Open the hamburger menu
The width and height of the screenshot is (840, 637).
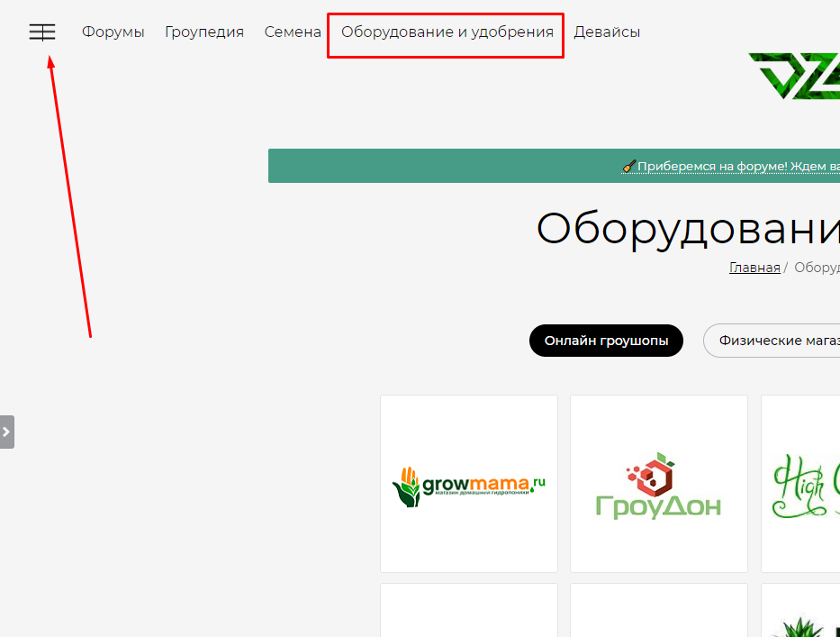(42, 32)
